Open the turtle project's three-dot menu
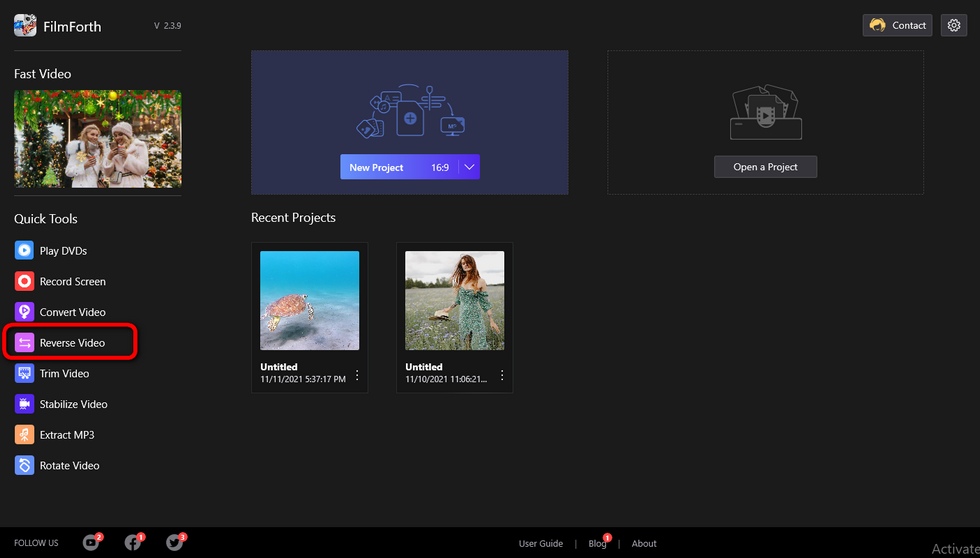This screenshot has width=980, height=558. coord(357,375)
